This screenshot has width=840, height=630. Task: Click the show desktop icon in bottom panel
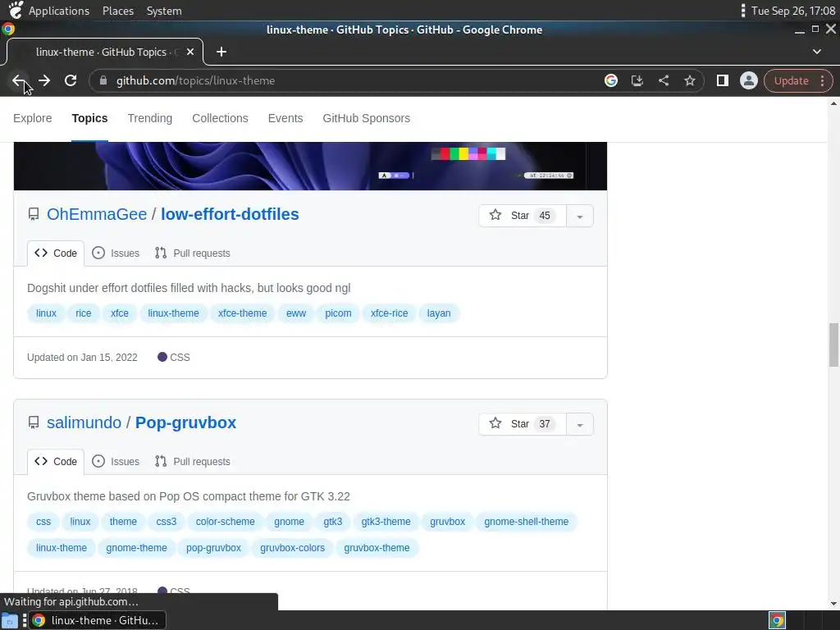10,621
